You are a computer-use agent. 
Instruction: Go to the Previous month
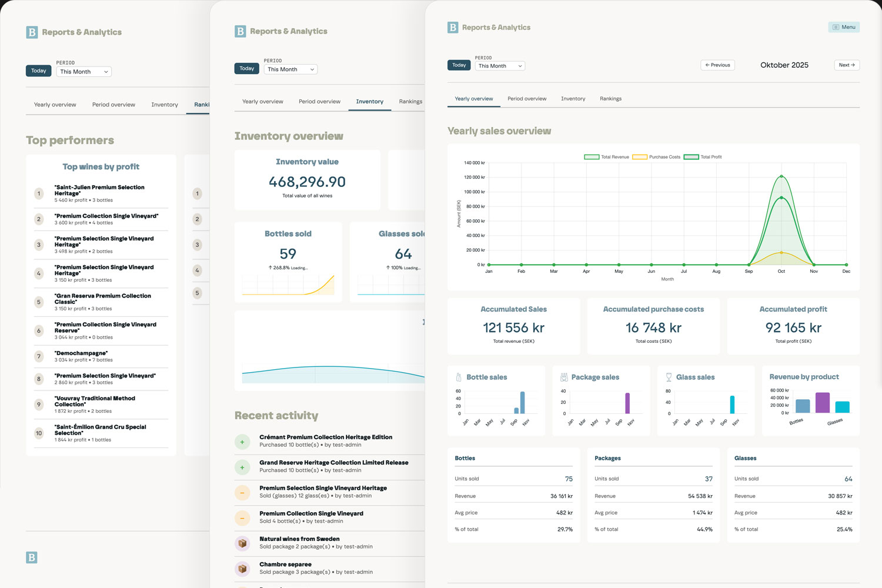[717, 65]
